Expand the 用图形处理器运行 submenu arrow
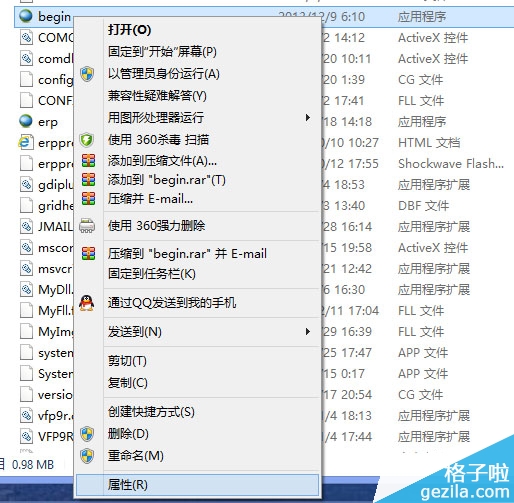This screenshot has width=514, height=503. pyautogui.click(x=308, y=117)
